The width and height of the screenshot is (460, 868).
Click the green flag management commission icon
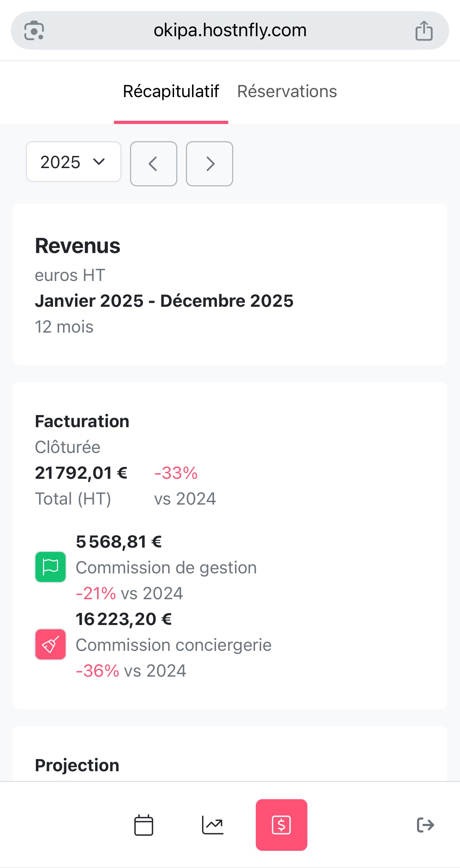(51, 567)
